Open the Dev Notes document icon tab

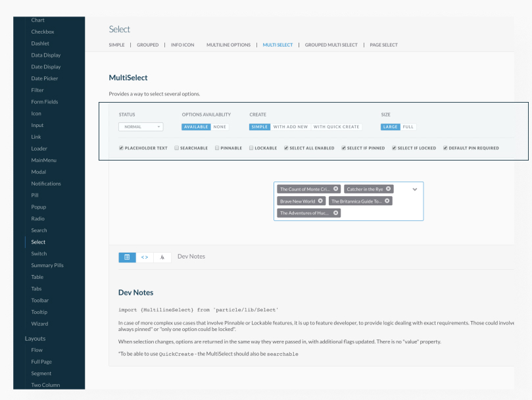tap(127, 257)
